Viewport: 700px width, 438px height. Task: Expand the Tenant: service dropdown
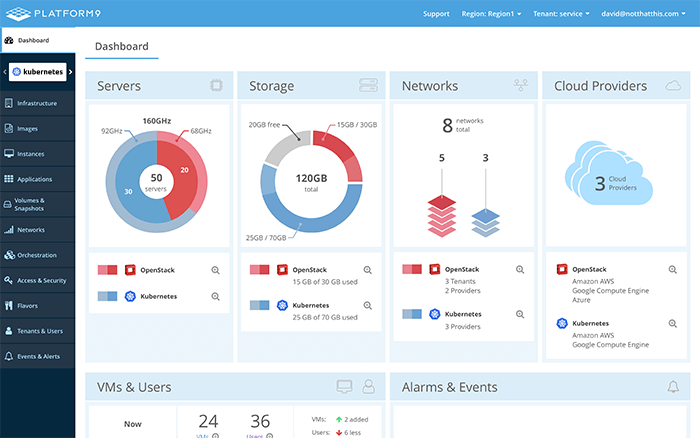click(561, 14)
